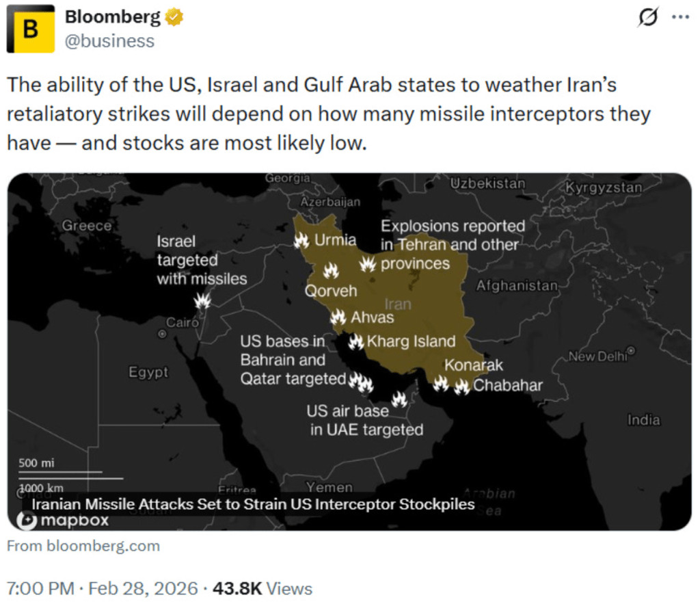Click the Mapbox logo
The image size is (700, 602).
(63, 521)
